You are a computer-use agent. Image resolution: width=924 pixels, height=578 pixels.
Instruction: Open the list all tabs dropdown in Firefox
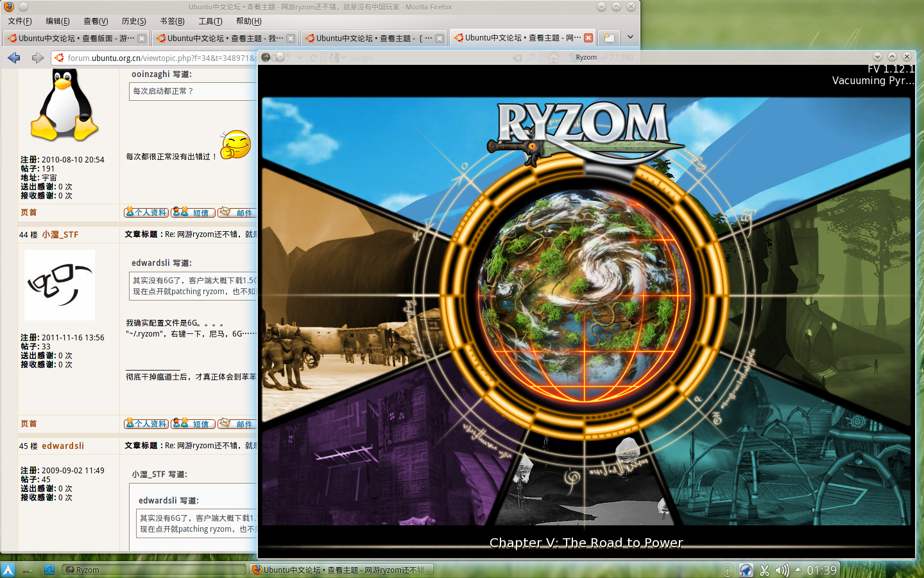coord(630,37)
